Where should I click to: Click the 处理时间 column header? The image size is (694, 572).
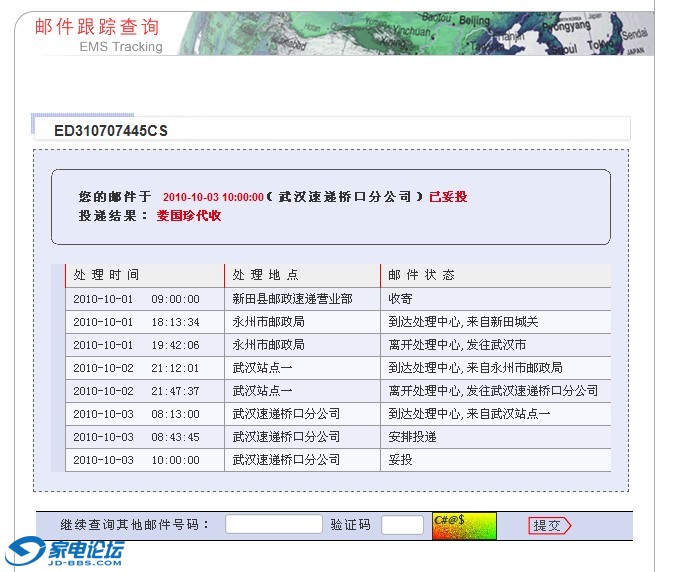click(106, 275)
